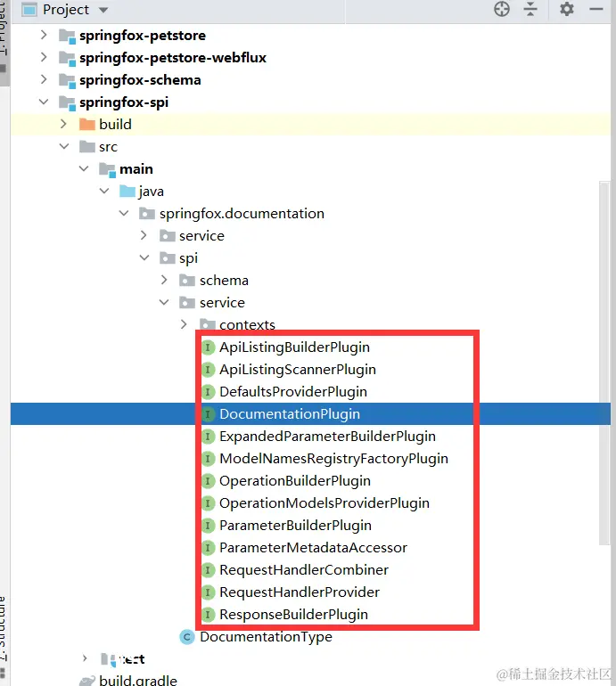The image size is (616, 686).
Task: Select RequestHandlerProvider file
Action: click(300, 592)
